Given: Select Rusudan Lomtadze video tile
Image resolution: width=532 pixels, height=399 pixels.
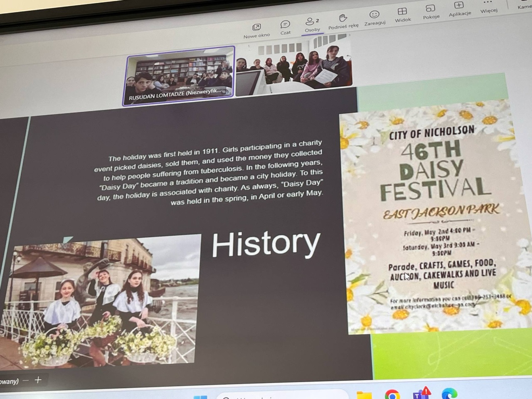Looking at the screenshot, I should point(179,76).
